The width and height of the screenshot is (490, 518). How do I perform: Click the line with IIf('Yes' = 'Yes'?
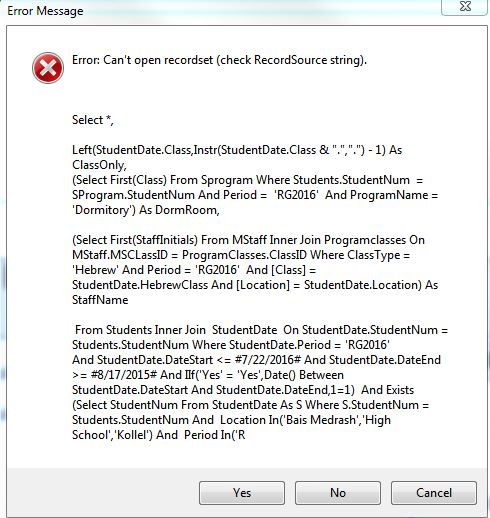pos(208,375)
